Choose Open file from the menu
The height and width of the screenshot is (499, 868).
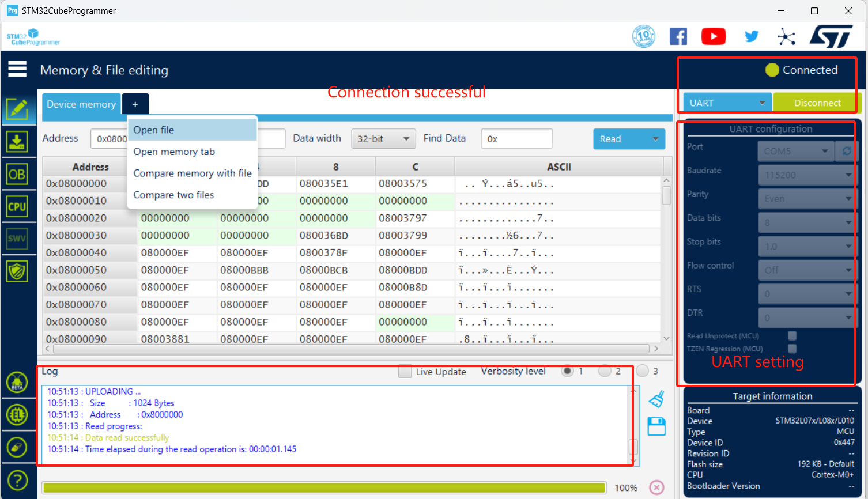point(193,130)
